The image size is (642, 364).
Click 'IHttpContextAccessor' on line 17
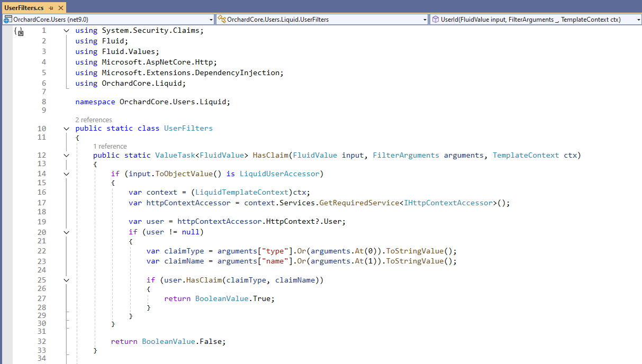pyautogui.click(x=448, y=203)
